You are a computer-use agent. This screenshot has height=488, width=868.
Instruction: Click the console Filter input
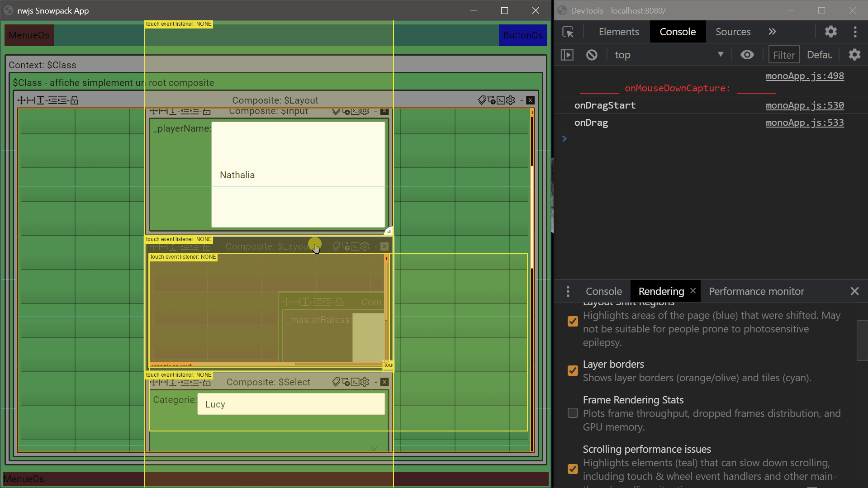pyautogui.click(x=784, y=55)
